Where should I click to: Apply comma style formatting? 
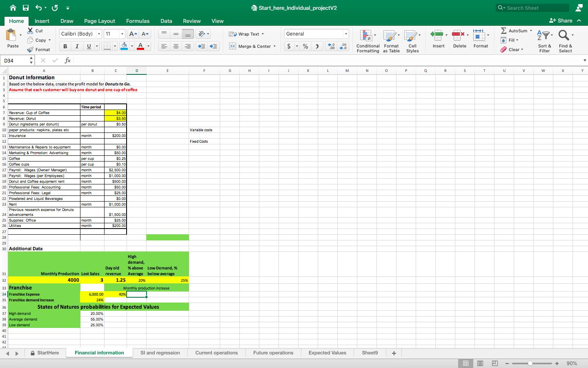[317, 46]
